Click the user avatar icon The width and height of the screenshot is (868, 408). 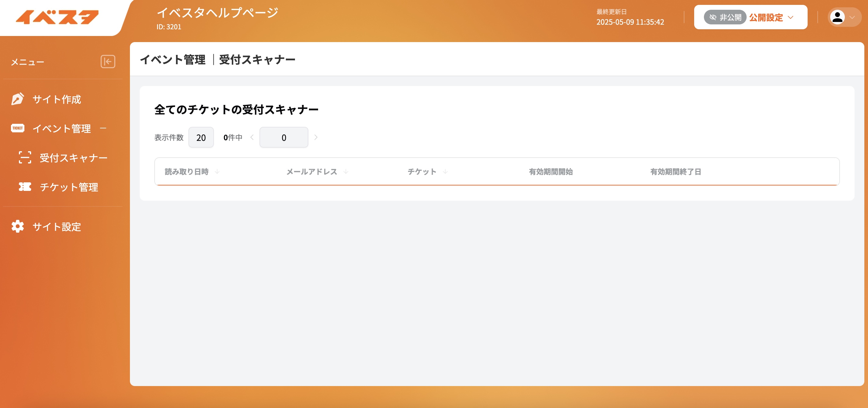pos(837,17)
